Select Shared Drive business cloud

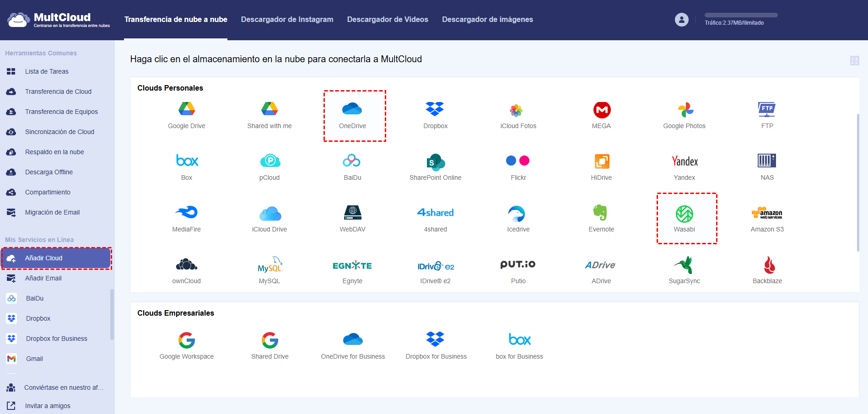pos(270,346)
